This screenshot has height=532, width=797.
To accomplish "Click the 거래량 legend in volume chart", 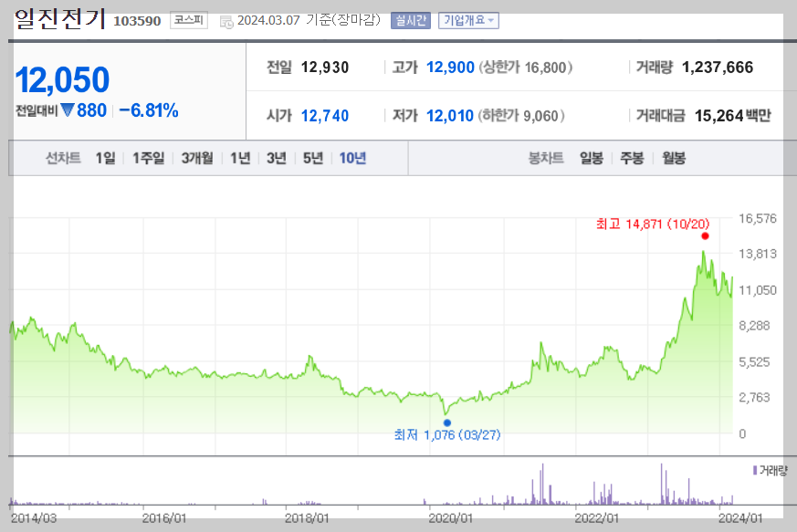I will coord(770,471).
